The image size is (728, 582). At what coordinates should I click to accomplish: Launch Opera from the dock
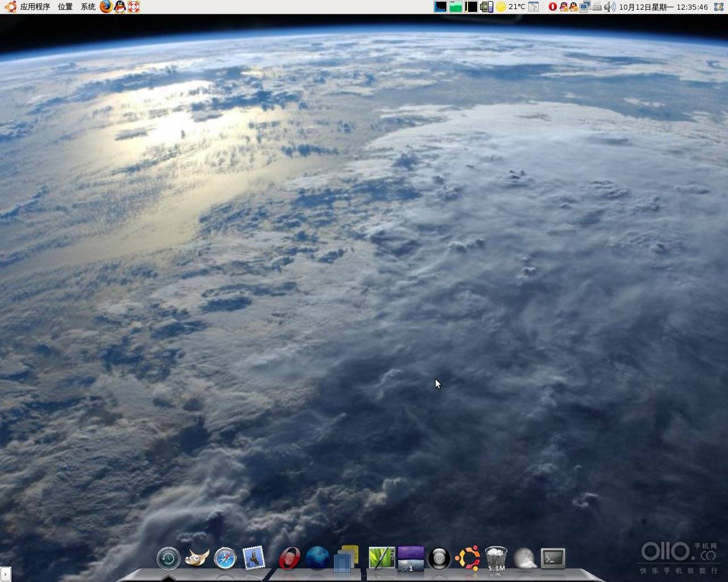[289, 558]
